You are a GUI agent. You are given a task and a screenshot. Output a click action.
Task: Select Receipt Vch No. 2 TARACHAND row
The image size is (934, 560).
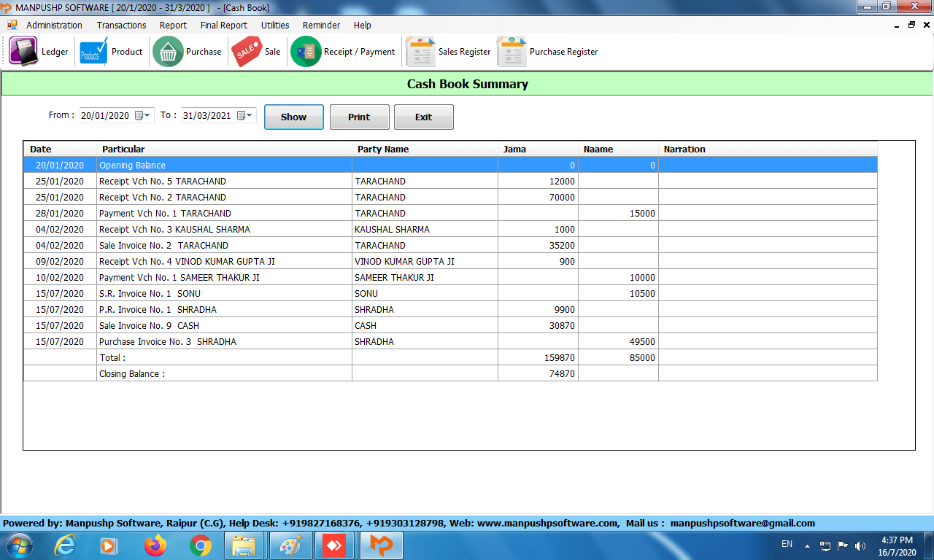click(450, 197)
